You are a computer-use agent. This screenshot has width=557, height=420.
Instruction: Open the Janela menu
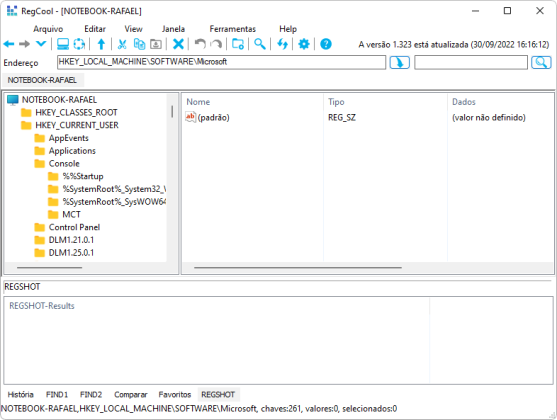[173, 29]
